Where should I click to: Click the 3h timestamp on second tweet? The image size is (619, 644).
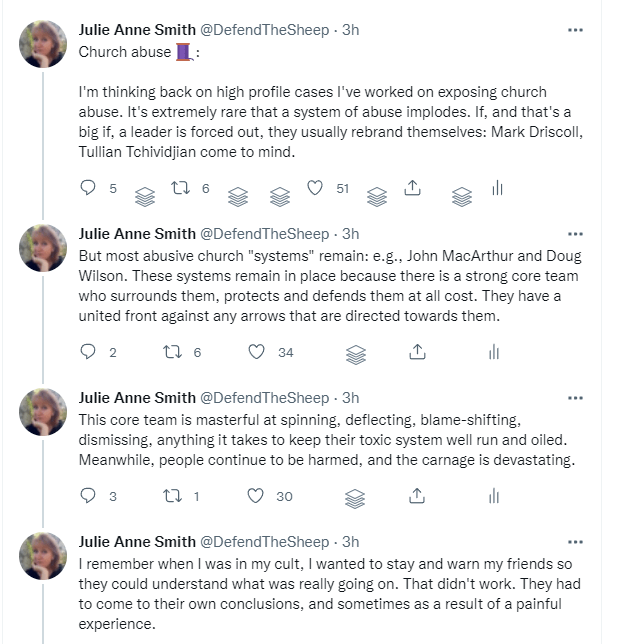pyautogui.click(x=350, y=233)
